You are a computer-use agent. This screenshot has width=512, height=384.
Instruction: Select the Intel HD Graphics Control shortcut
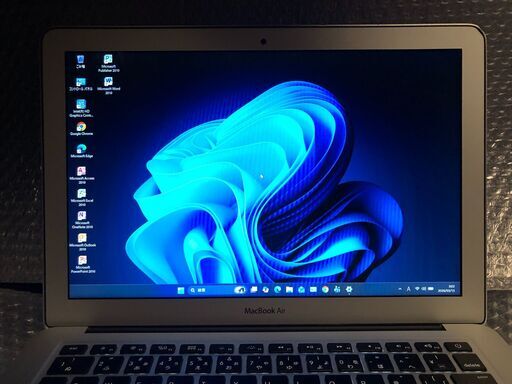coord(81,108)
